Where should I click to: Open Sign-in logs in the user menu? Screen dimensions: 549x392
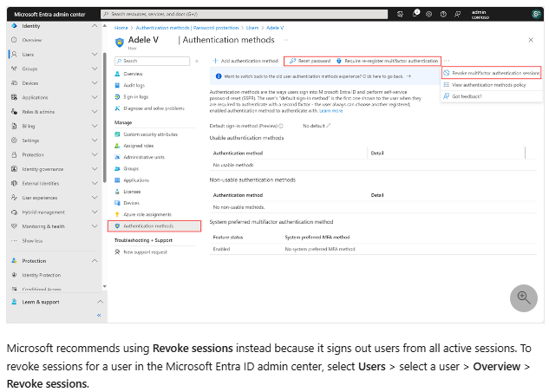(x=136, y=97)
